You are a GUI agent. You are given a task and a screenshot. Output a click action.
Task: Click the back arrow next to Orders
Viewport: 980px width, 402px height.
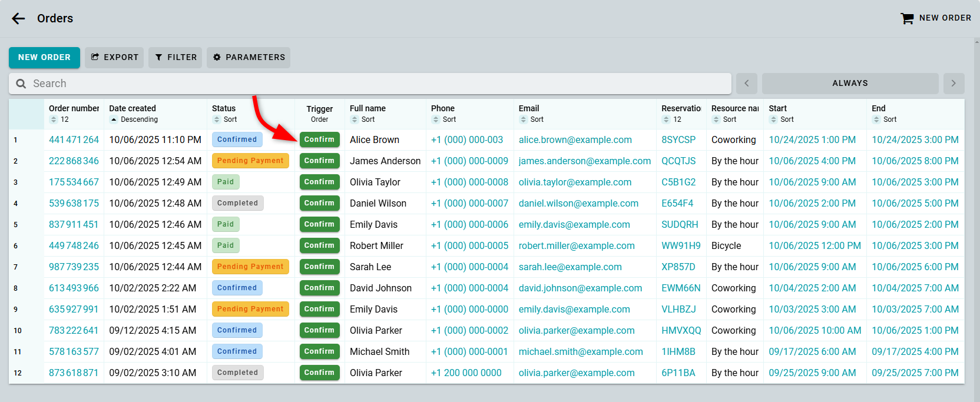coord(19,18)
